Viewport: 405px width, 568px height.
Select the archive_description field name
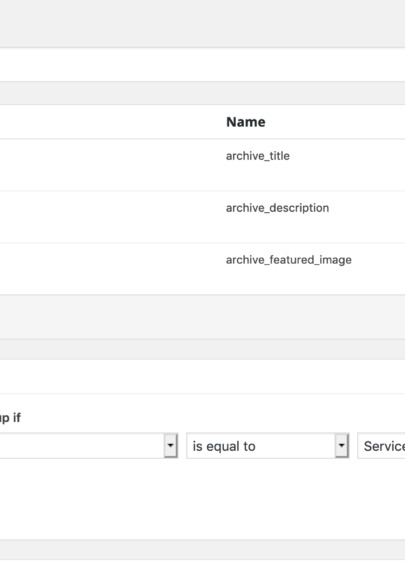click(x=277, y=208)
